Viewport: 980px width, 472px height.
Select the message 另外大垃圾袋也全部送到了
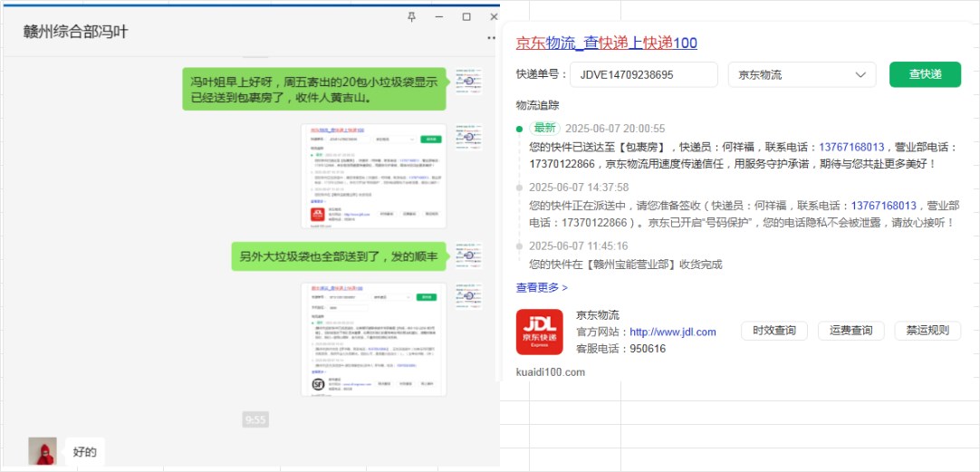pos(339,256)
